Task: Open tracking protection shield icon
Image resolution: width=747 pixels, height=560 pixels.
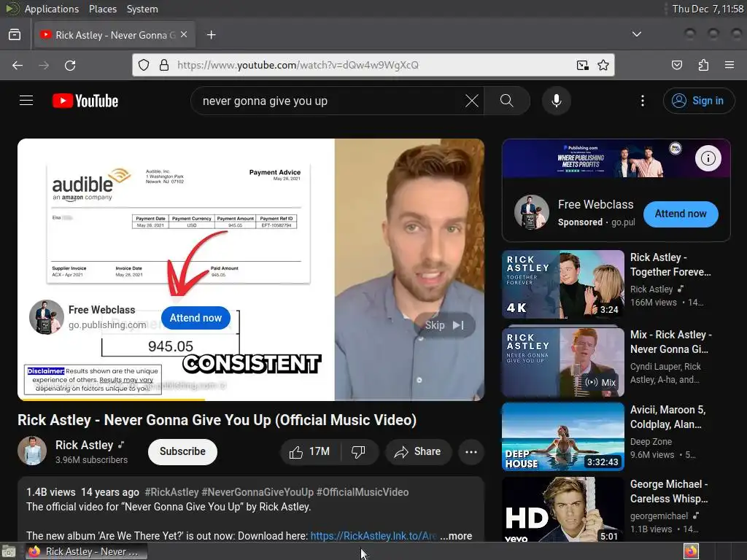Action: tap(144, 65)
